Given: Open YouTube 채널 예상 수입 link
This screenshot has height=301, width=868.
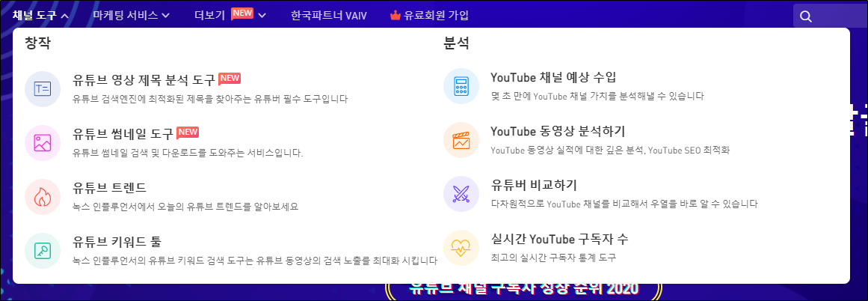Looking at the screenshot, I should 553,76.
